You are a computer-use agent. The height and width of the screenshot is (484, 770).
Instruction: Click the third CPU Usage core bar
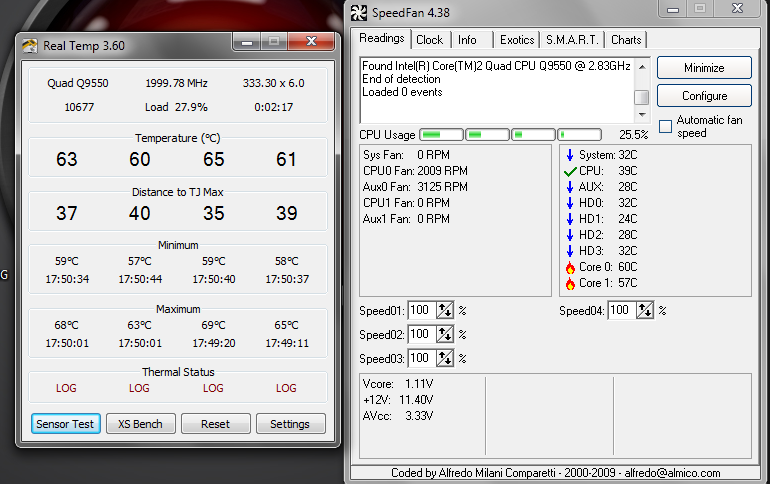(533, 134)
